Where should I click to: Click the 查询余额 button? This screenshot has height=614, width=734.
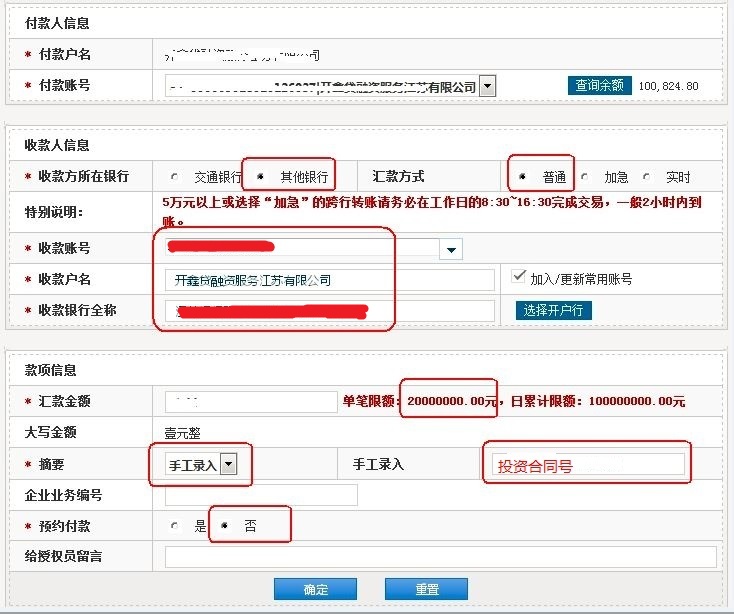600,86
